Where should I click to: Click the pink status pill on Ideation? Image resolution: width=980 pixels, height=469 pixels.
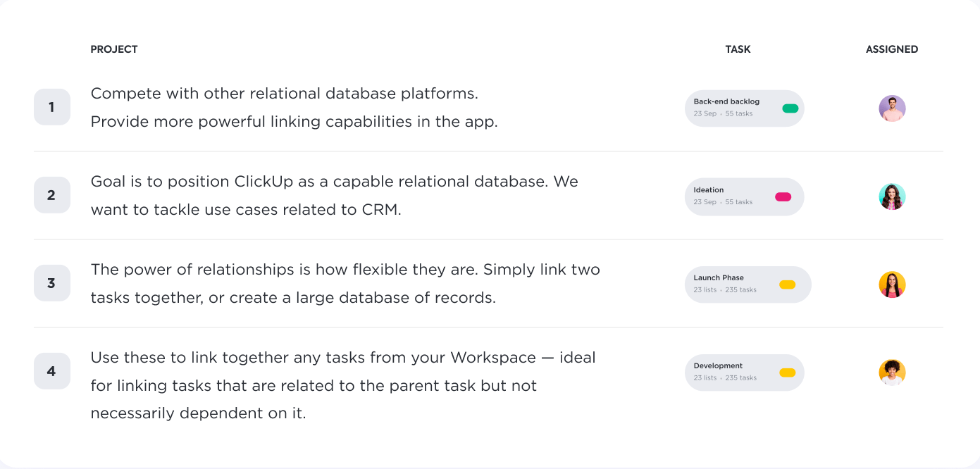click(x=783, y=196)
